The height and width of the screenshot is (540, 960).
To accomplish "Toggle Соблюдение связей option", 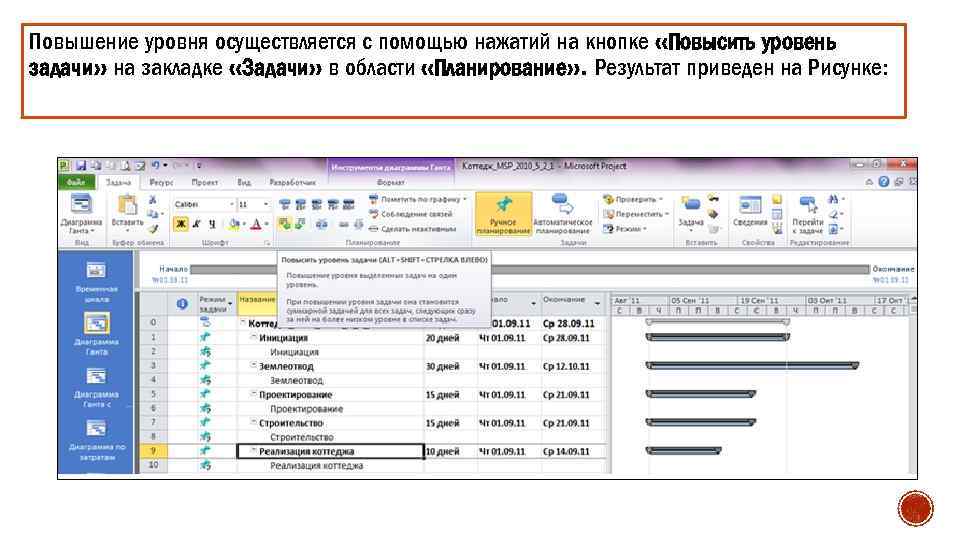I will (x=411, y=214).
